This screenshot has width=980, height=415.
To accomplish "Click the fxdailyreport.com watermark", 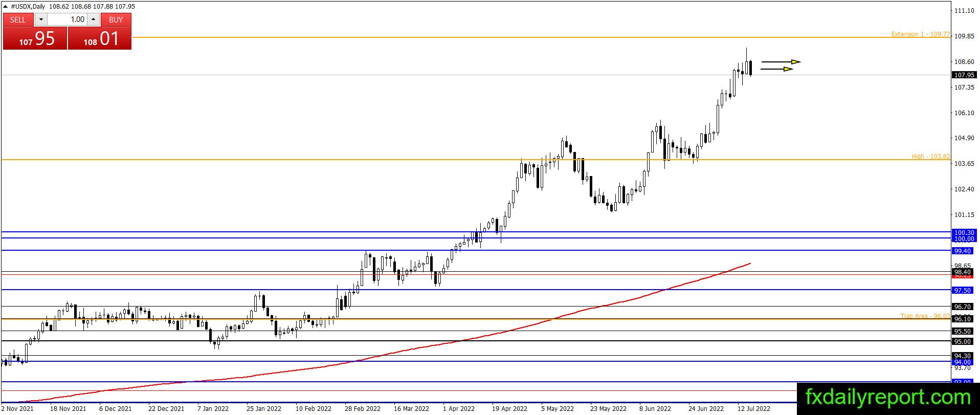I will [888, 397].
